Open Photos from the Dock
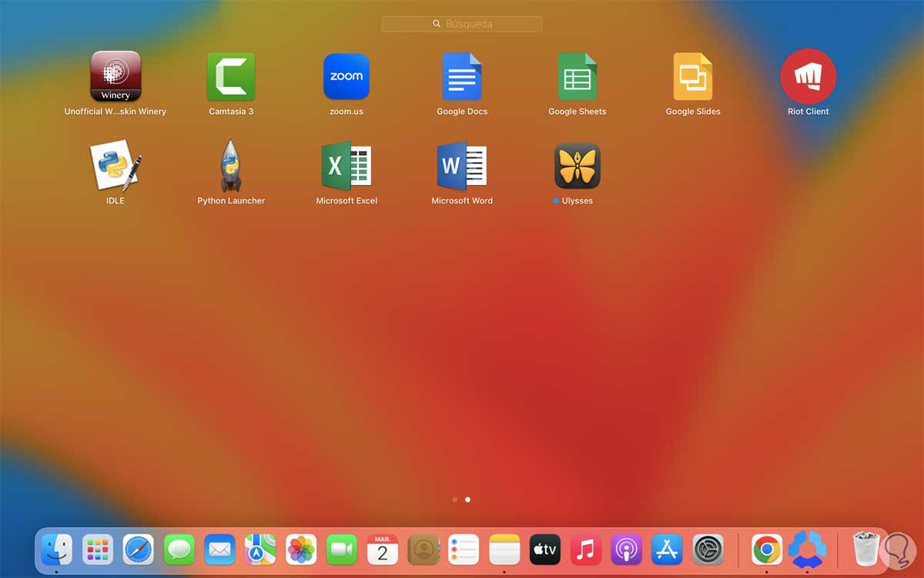 (x=301, y=549)
